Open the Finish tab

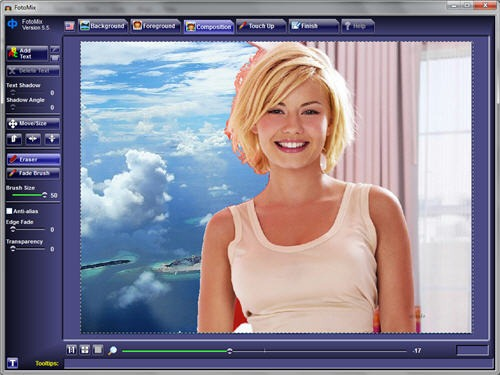coord(313,26)
